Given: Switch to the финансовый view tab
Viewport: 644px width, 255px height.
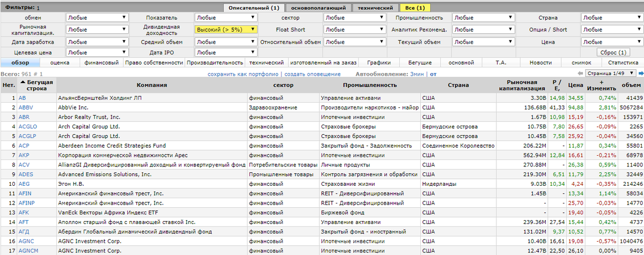Looking at the screenshot, I should pos(101,63).
